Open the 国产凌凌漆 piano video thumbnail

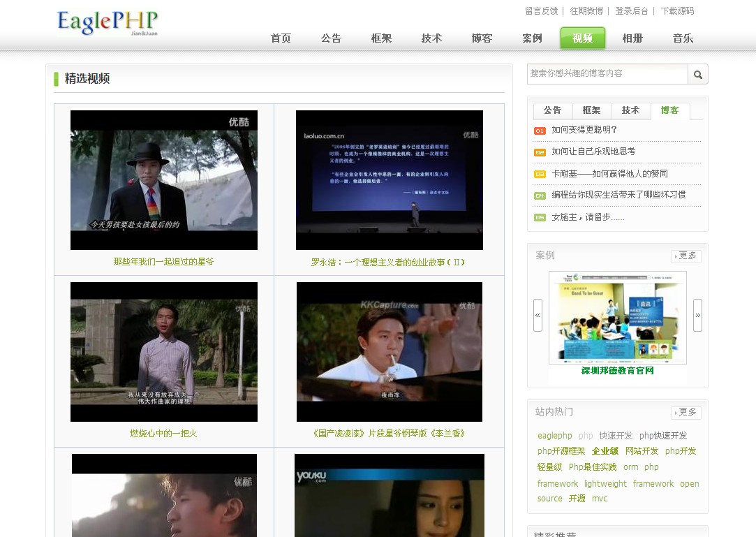389,352
